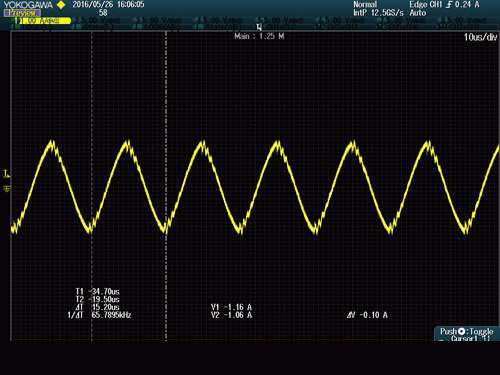Click the Auto trigger mode label

click(x=418, y=13)
